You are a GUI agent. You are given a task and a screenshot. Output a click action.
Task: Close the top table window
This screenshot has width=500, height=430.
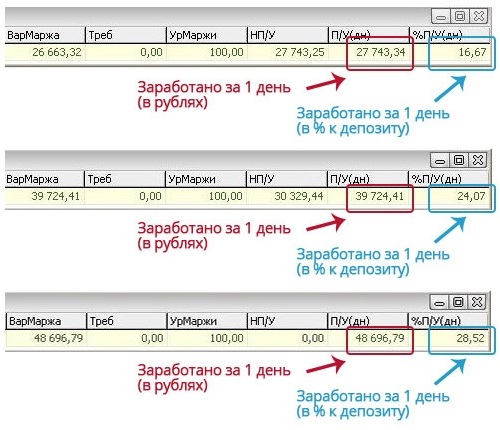coord(479,16)
